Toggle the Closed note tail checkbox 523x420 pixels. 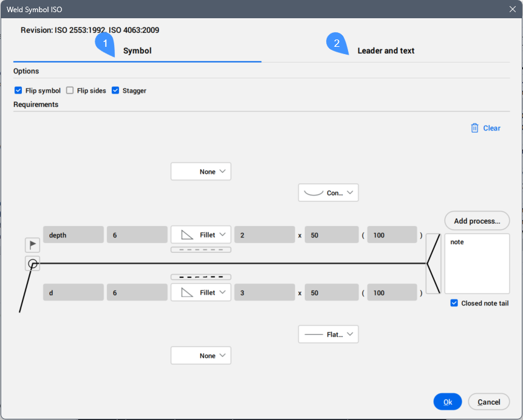point(454,303)
